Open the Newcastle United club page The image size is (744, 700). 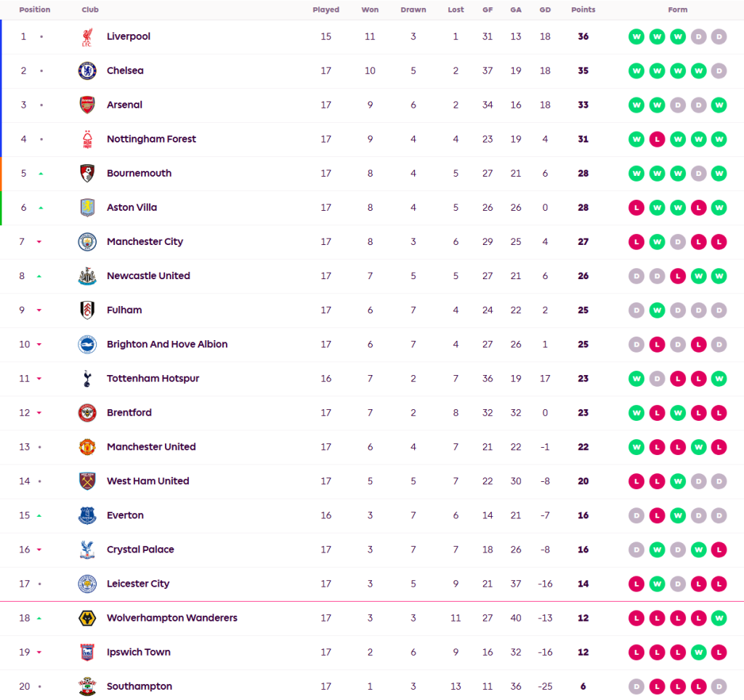coord(148,275)
